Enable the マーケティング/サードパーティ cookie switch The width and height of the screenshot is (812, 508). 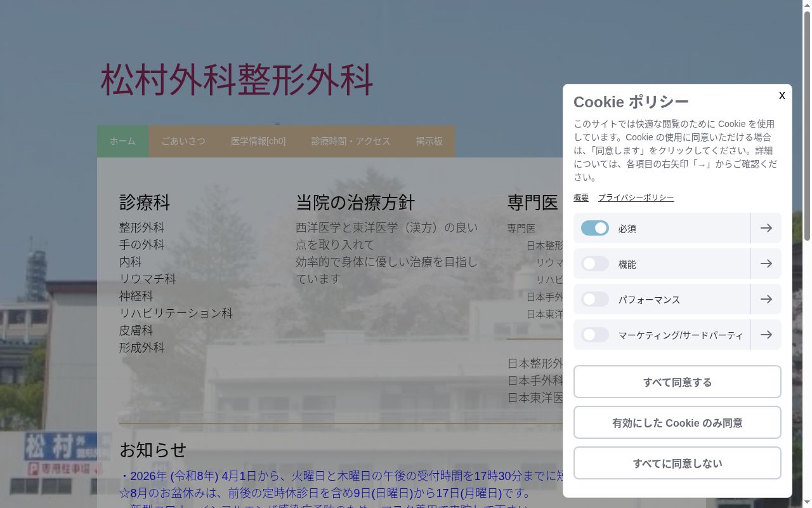point(595,335)
